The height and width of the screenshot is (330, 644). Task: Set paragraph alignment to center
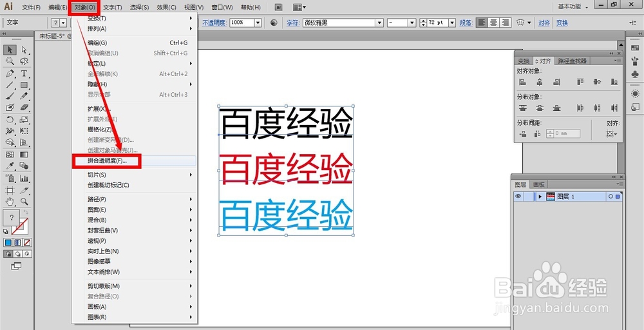494,23
